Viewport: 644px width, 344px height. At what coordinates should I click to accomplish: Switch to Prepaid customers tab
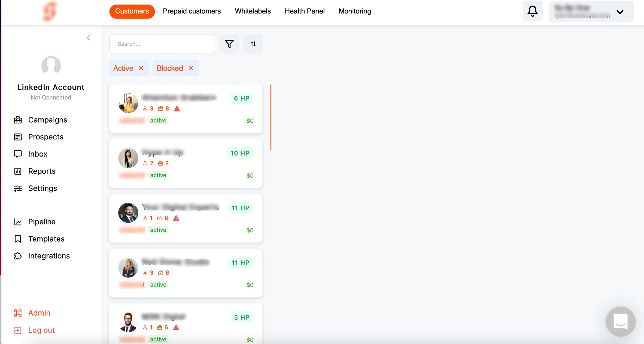(192, 11)
